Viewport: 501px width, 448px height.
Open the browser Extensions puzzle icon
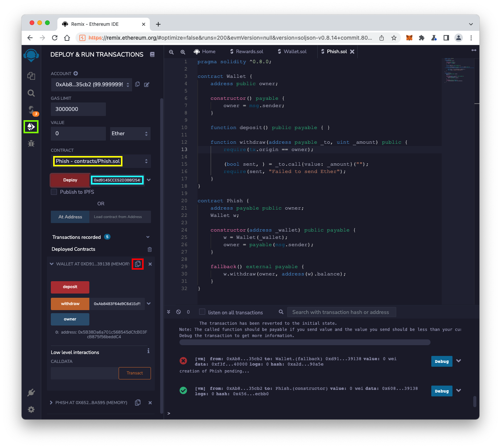click(x=422, y=38)
